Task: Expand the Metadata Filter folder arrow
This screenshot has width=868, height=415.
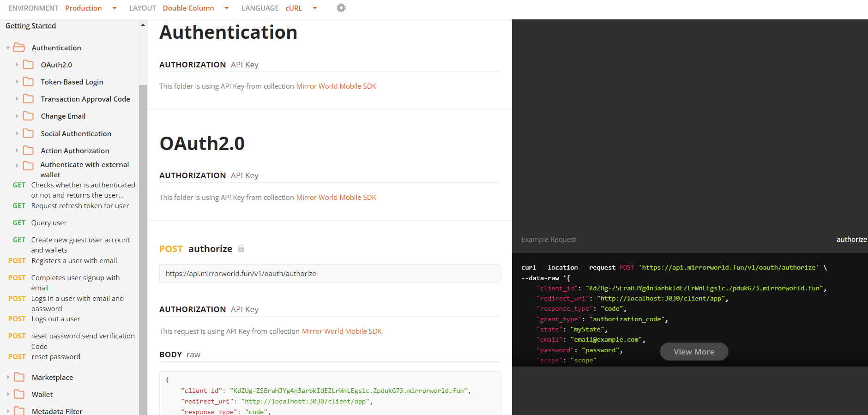Action: click(8, 411)
